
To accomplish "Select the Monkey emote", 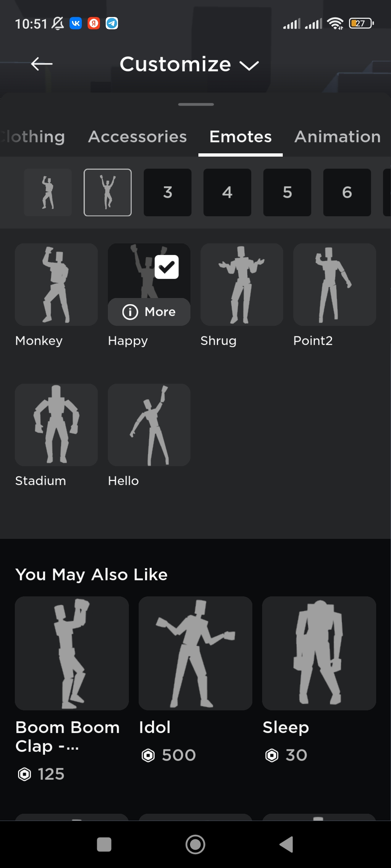I will (x=56, y=285).
